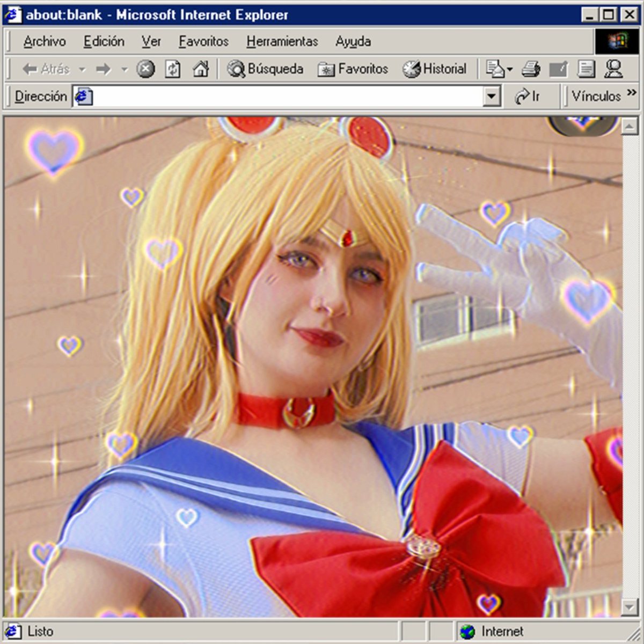Click the Refresh page icon

pyautogui.click(x=173, y=69)
